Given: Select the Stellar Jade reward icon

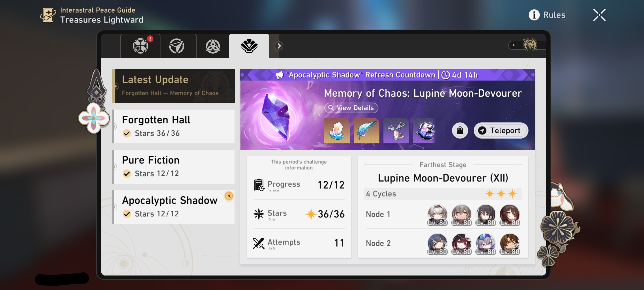Looking at the screenshot, I should [x=336, y=130].
